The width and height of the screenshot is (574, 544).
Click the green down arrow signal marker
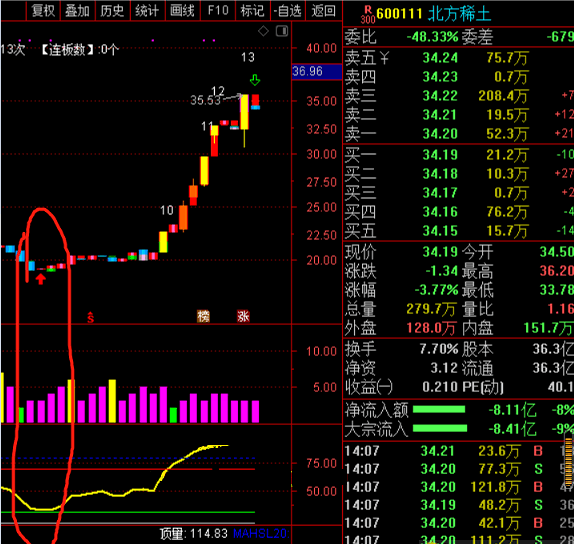[x=255, y=80]
